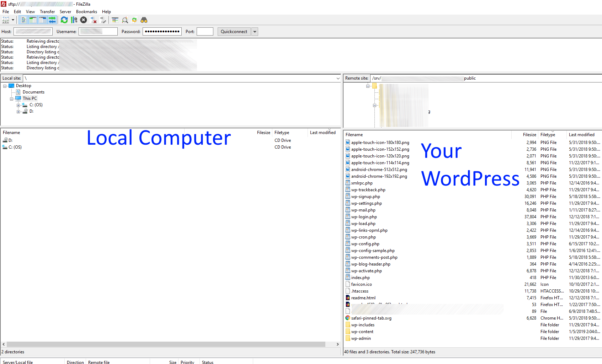Select xmlrpc.php file icon
The height and width of the screenshot is (364, 602).
click(x=348, y=183)
